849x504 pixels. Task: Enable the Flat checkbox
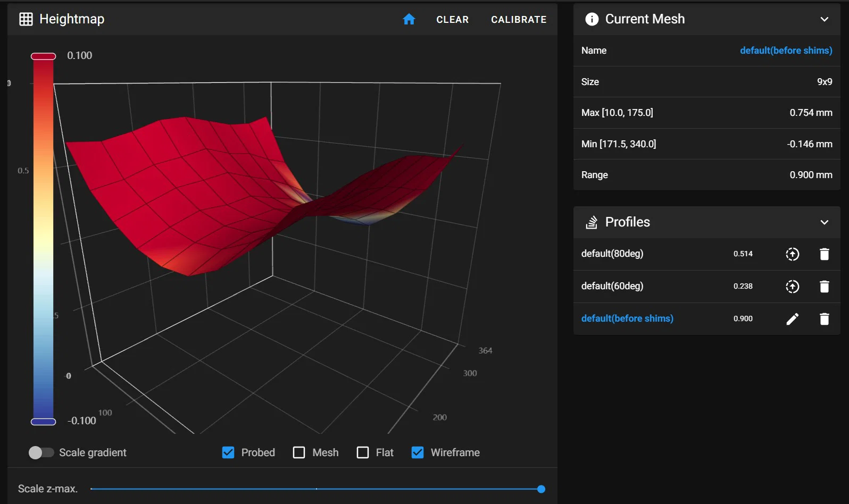pyautogui.click(x=363, y=452)
